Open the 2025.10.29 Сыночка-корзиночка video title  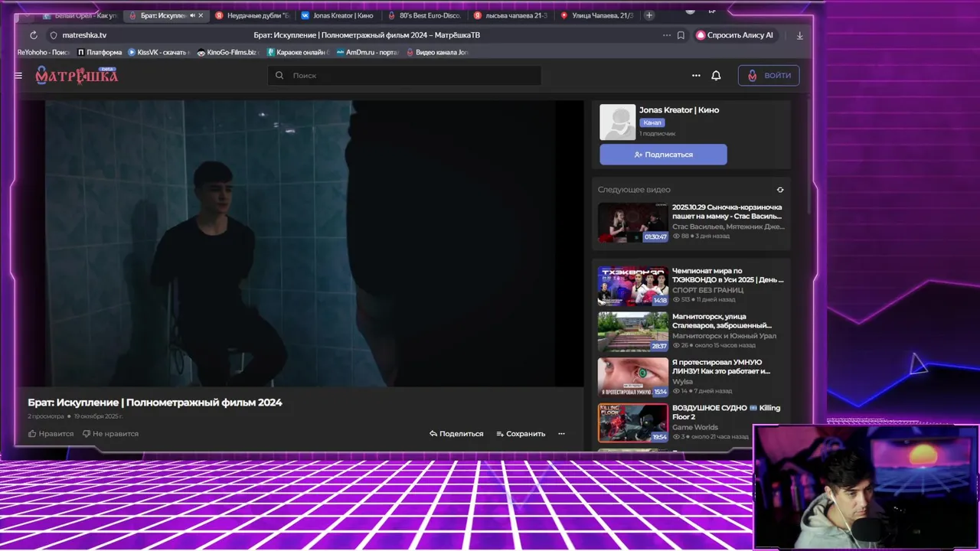point(727,212)
